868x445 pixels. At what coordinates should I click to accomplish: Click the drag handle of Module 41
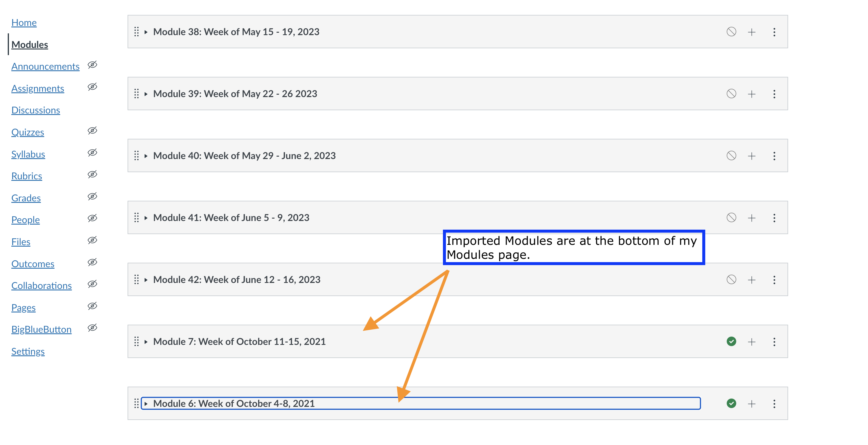point(136,217)
